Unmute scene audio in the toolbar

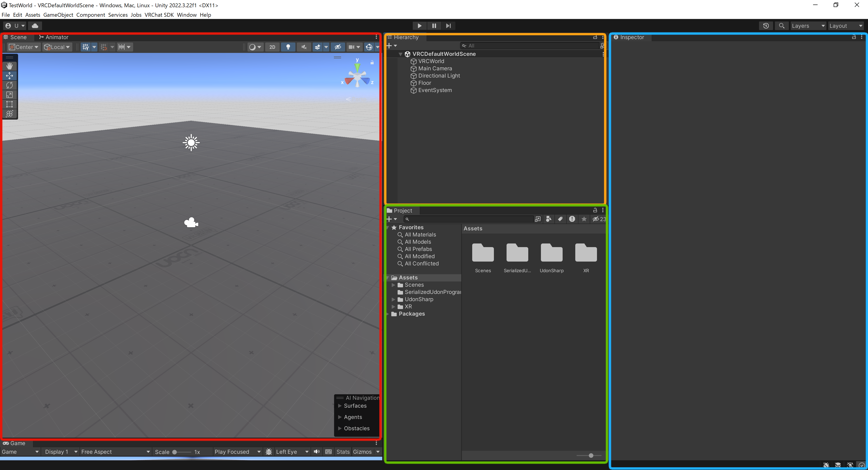(304, 47)
